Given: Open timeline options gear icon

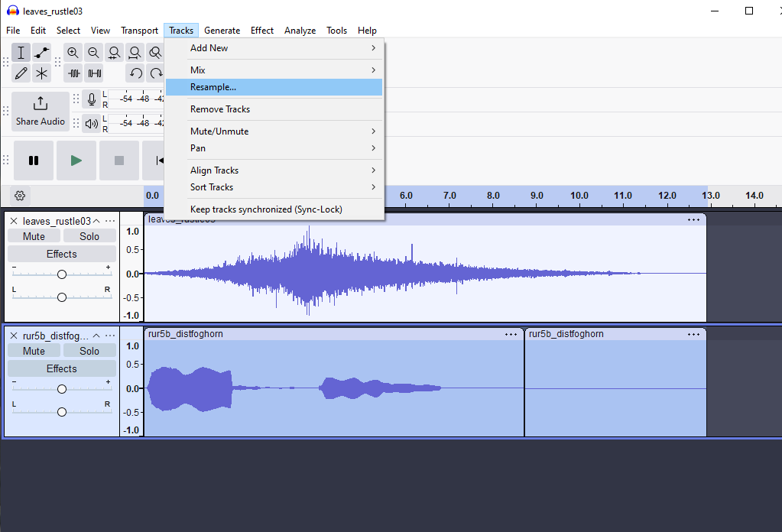Looking at the screenshot, I should point(20,196).
